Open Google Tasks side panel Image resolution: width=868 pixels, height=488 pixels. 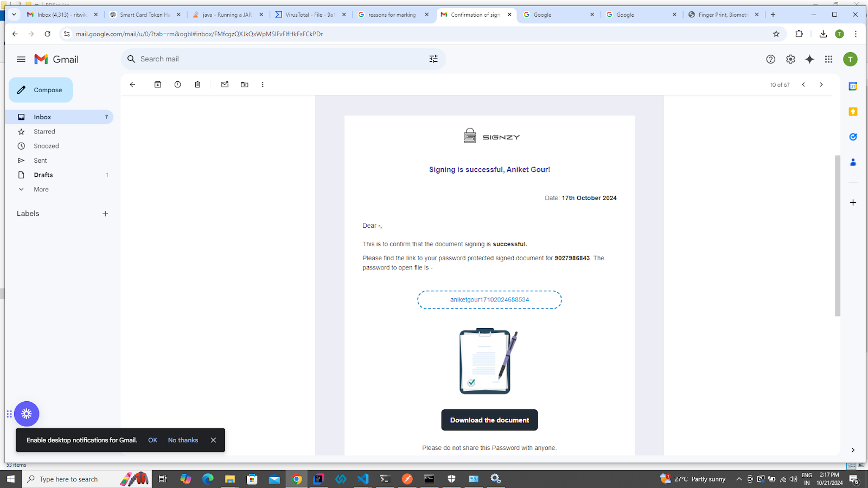click(853, 137)
